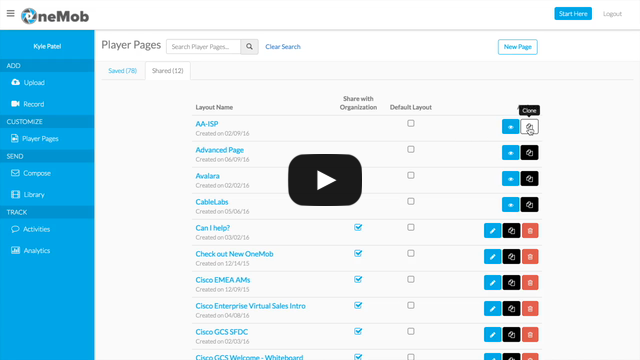640x360 pixels.
Task: Open the hamburger menu icon
Action: 11,13
